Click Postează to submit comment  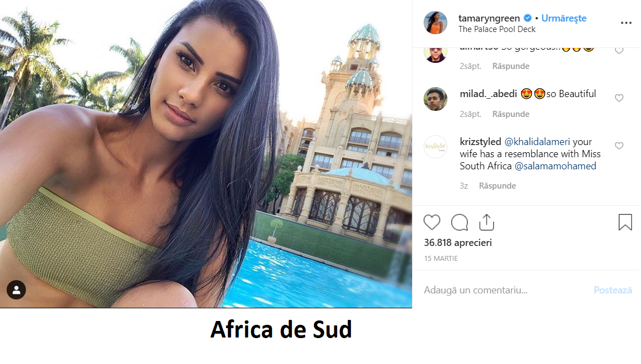612,290
